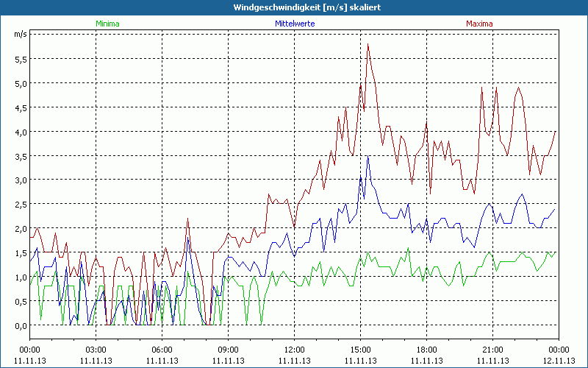Click the '03:00' time axis label

tap(96, 350)
